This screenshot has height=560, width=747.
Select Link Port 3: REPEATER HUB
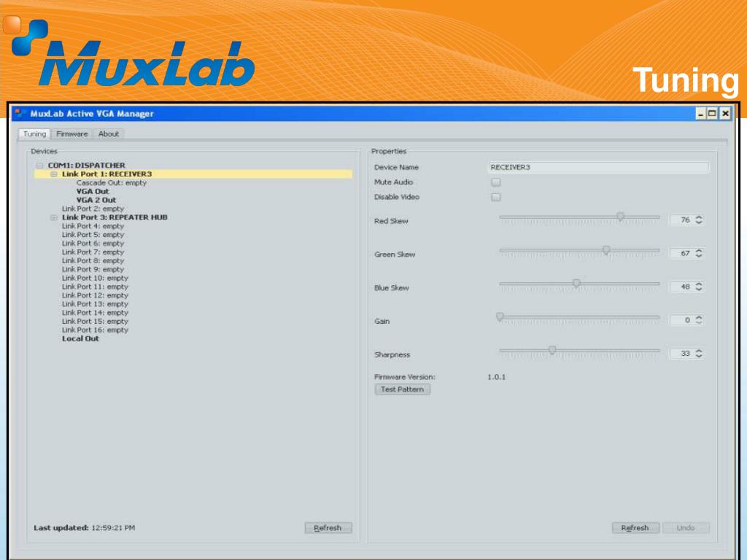click(x=115, y=217)
